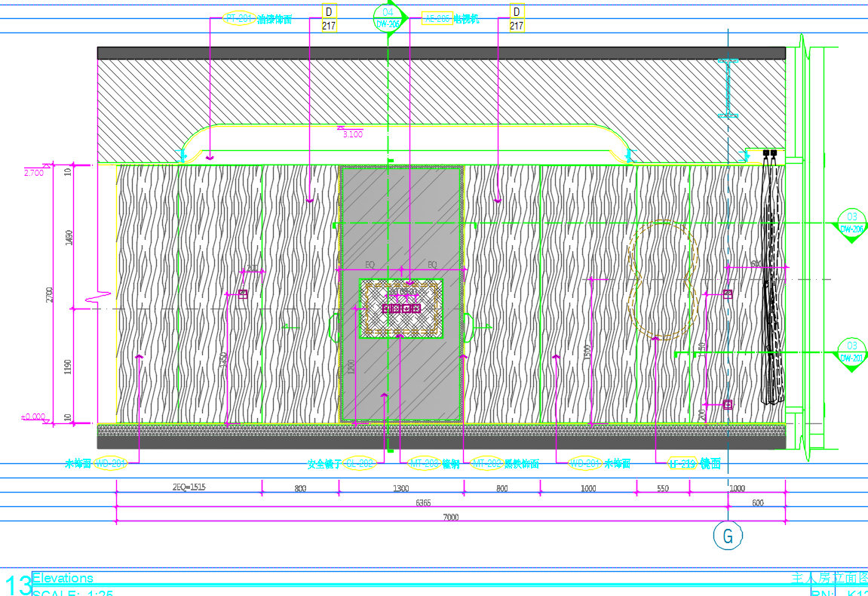Image resolution: width=868 pixels, height=596 pixels.
Task: Click the 油漆饰面 annotation text
Action: [x=275, y=20]
